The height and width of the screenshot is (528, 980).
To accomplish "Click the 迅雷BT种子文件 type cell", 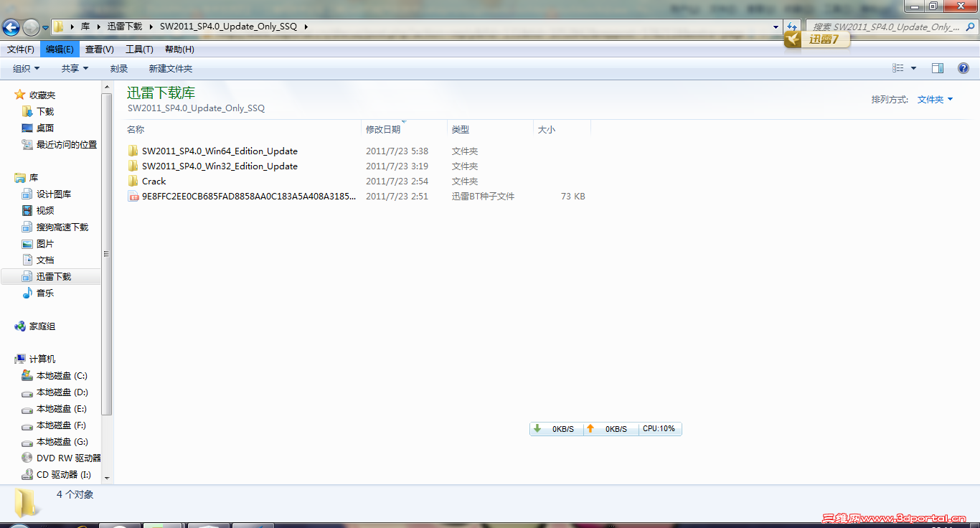I will point(483,197).
